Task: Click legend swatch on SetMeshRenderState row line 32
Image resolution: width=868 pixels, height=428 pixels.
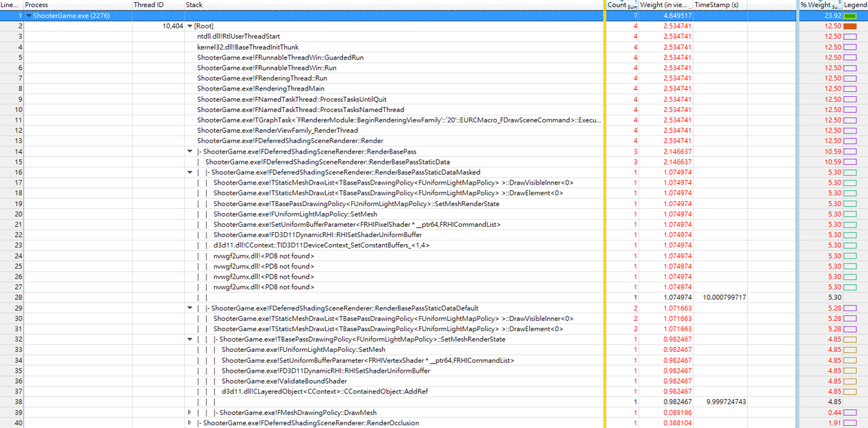Action: coord(850,339)
